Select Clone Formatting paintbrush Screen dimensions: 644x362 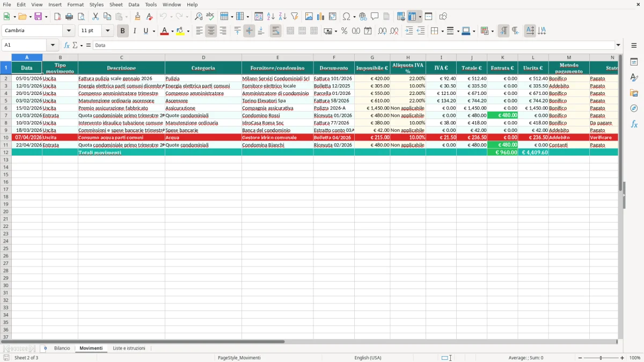pos(138,17)
